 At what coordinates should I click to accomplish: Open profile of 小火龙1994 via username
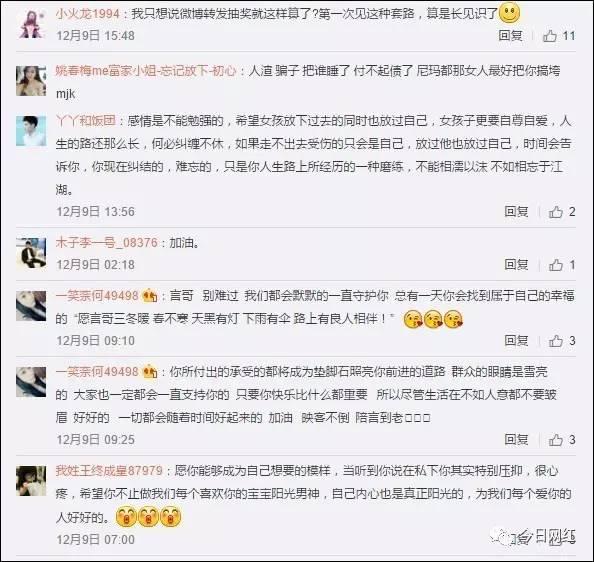[x=88, y=14]
